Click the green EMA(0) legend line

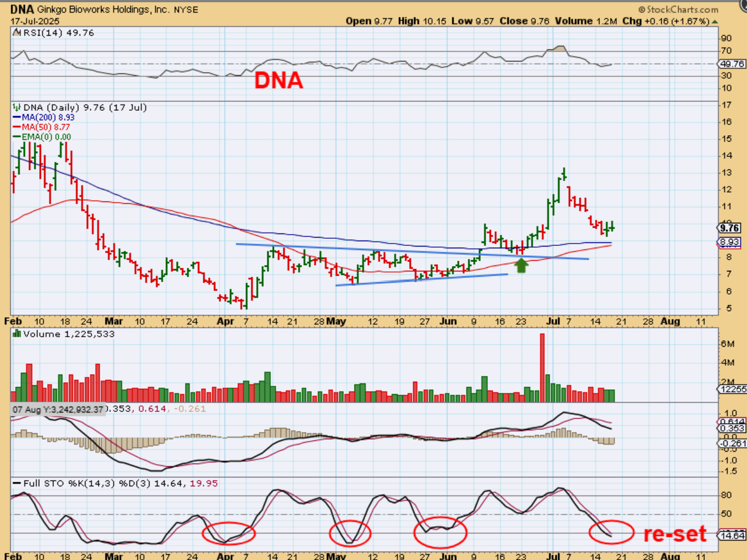pos(17,137)
